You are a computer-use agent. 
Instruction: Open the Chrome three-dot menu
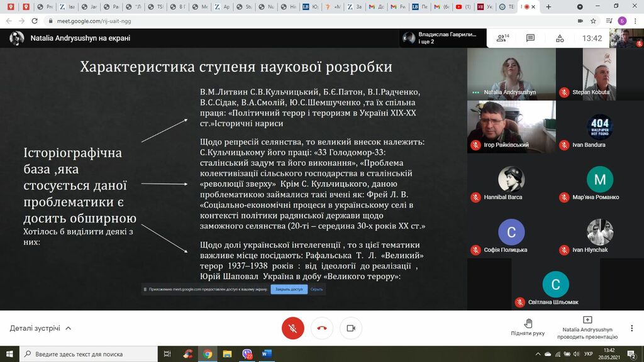[635, 21]
